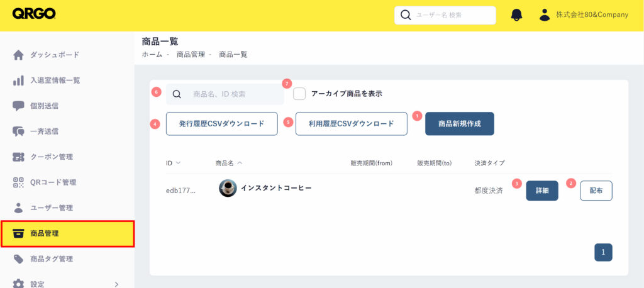The image size is (644, 288).
Task: Sort by ID column arrow
Action: (178, 163)
